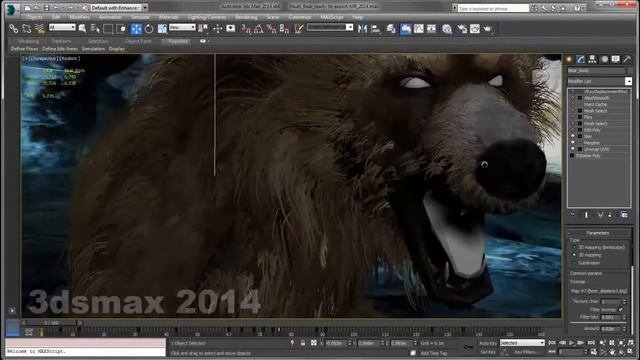The width and height of the screenshot is (640, 360).
Task: Open the 3ds Max application menu logo
Action: click(11, 9)
